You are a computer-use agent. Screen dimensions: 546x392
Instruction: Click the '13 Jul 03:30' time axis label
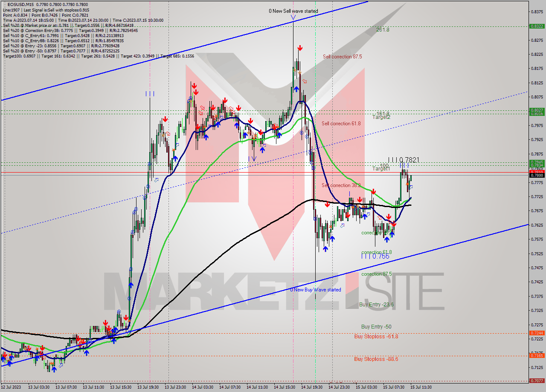(x=39, y=387)
